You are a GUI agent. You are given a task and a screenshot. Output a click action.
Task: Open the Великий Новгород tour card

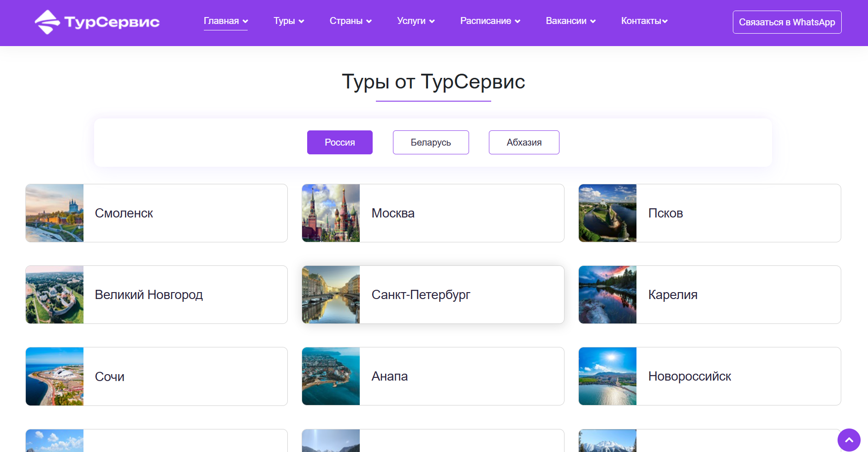click(156, 295)
